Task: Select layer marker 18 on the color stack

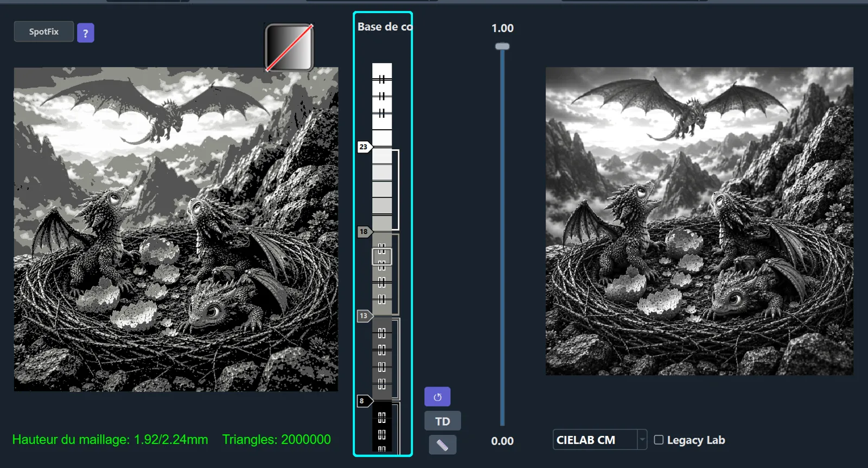Action: (364, 231)
